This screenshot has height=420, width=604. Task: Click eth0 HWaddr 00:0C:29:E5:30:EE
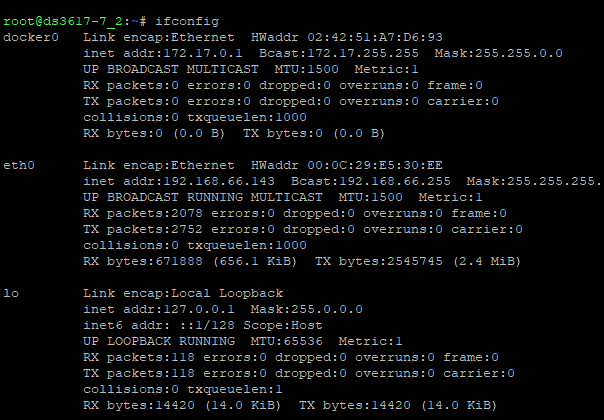point(347,165)
